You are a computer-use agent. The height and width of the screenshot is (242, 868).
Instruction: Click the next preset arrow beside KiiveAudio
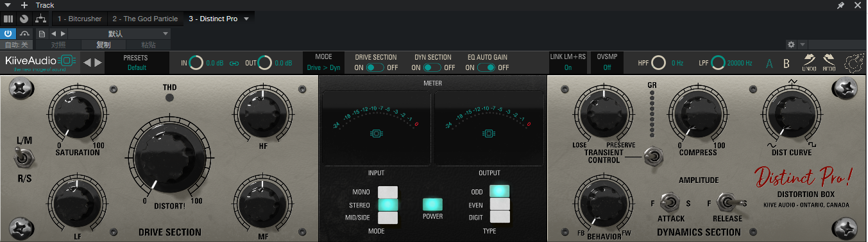click(98, 62)
